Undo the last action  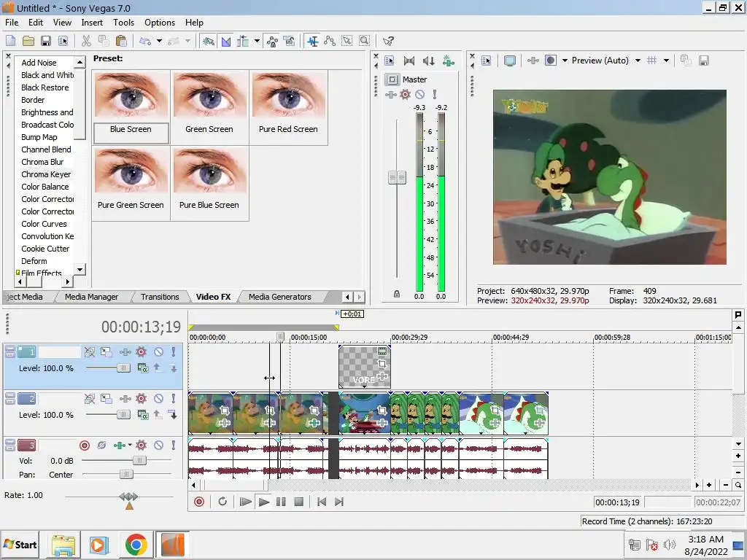(145, 41)
